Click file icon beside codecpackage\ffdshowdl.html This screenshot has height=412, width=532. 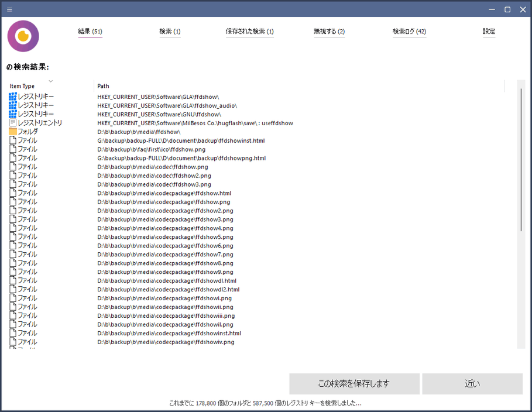click(x=12, y=281)
